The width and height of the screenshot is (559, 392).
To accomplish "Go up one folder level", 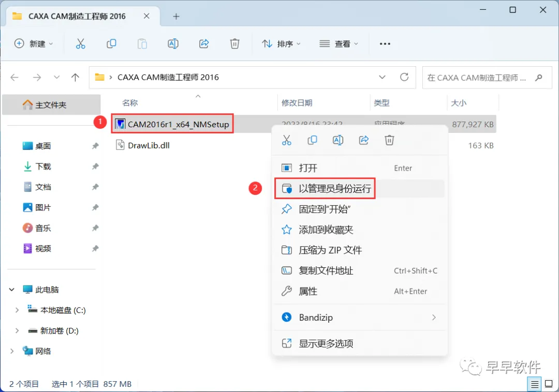I will [x=75, y=77].
